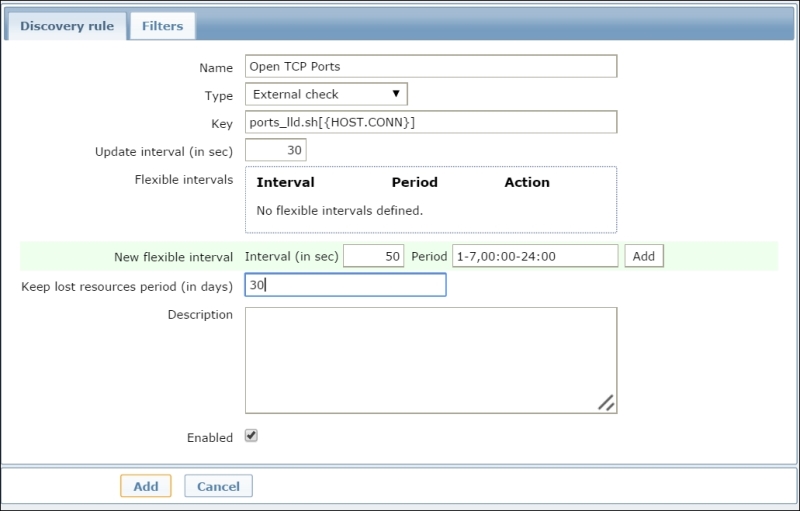Click the Add button beside the Period field
The image size is (800, 511).
tap(644, 256)
